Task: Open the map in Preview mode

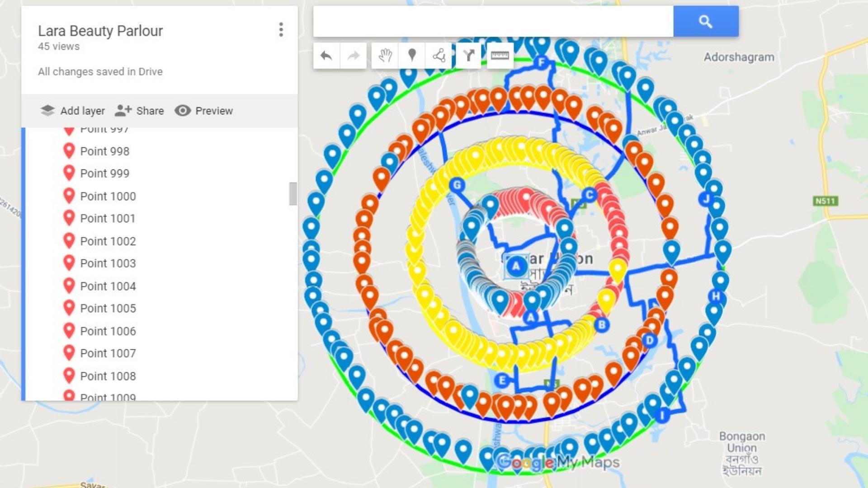Action: point(204,111)
